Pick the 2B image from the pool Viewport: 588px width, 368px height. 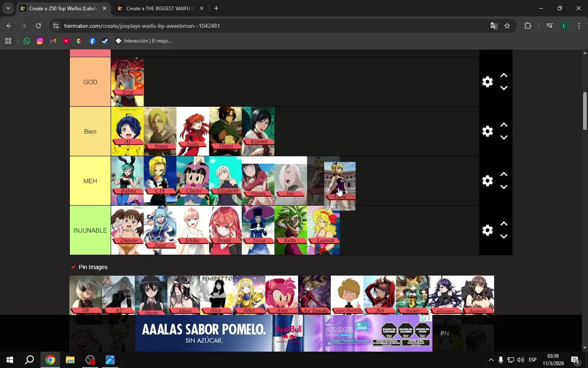coord(86,295)
